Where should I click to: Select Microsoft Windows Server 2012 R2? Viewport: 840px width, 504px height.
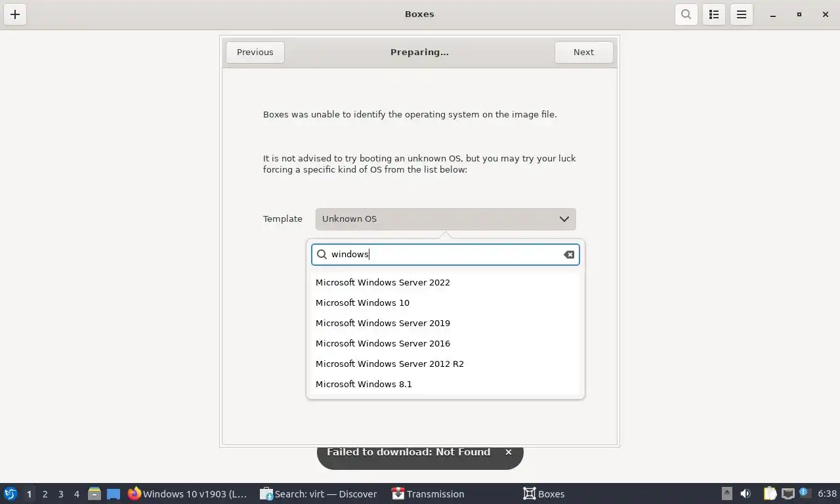(x=446, y=364)
